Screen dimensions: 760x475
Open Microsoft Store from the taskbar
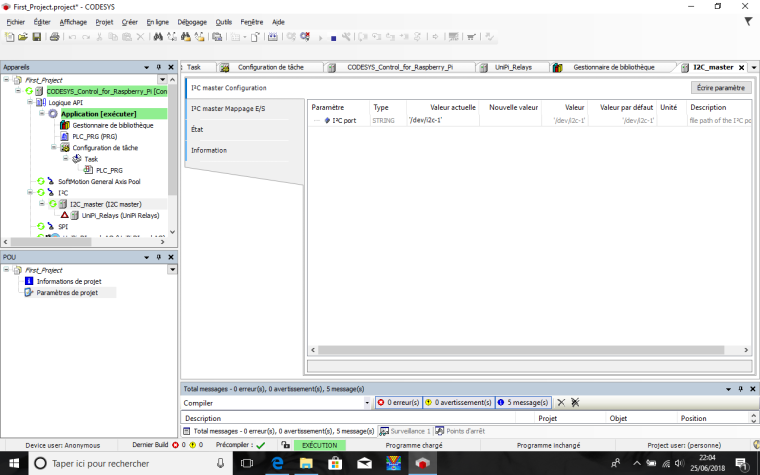335,463
